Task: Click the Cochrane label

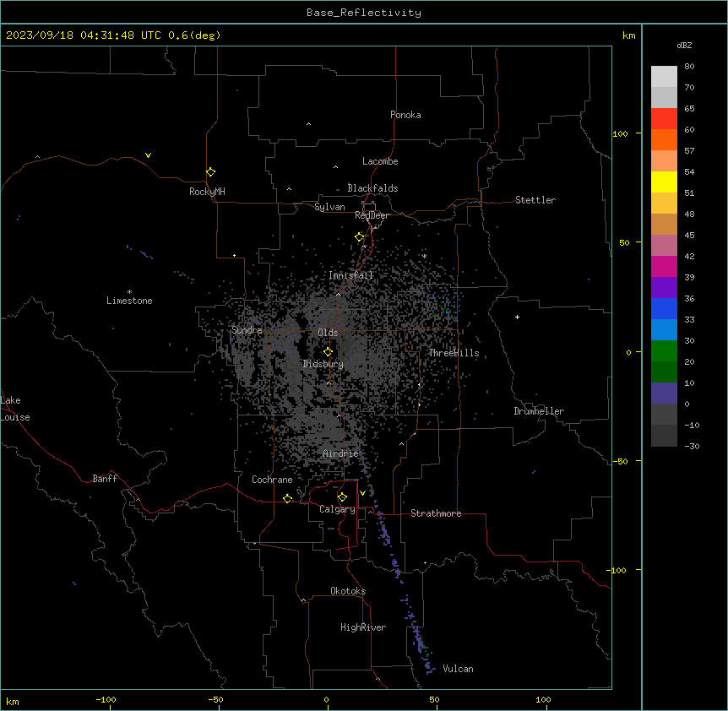Action: coord(272,480)
